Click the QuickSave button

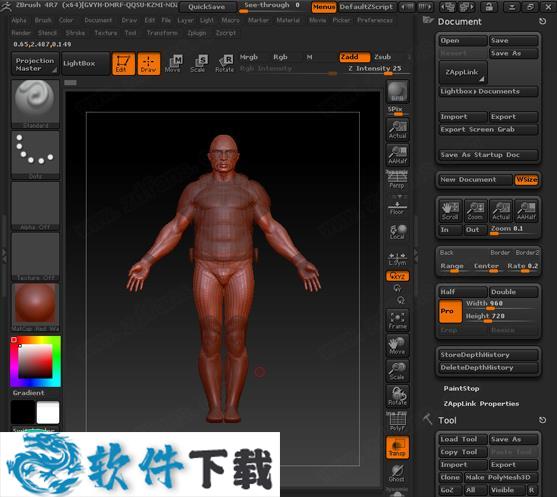point(207,7)
